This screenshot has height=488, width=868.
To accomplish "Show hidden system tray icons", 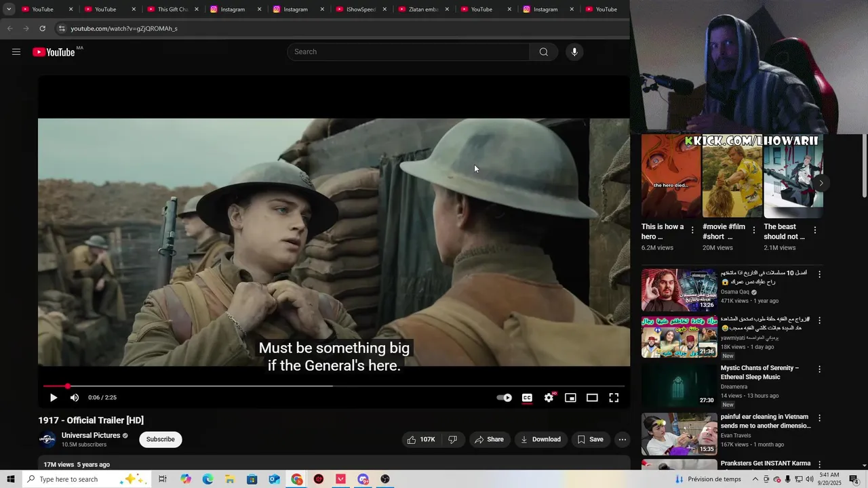I will tap(755, 479).
